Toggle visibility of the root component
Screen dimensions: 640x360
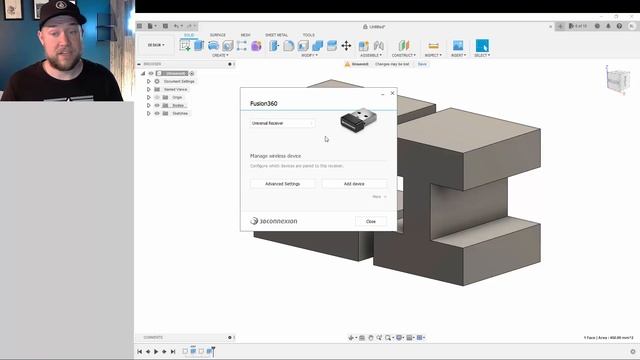151,73
